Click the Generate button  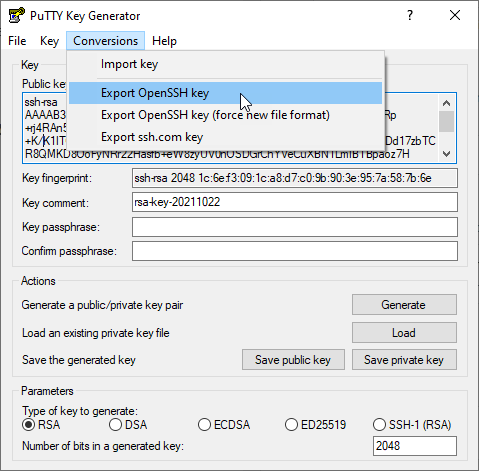[x=404, y=305]
